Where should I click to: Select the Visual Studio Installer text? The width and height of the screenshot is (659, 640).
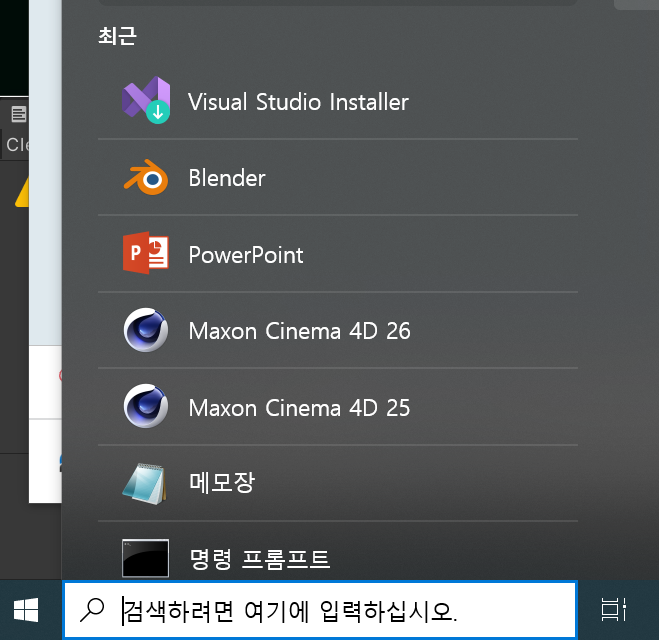298,102
